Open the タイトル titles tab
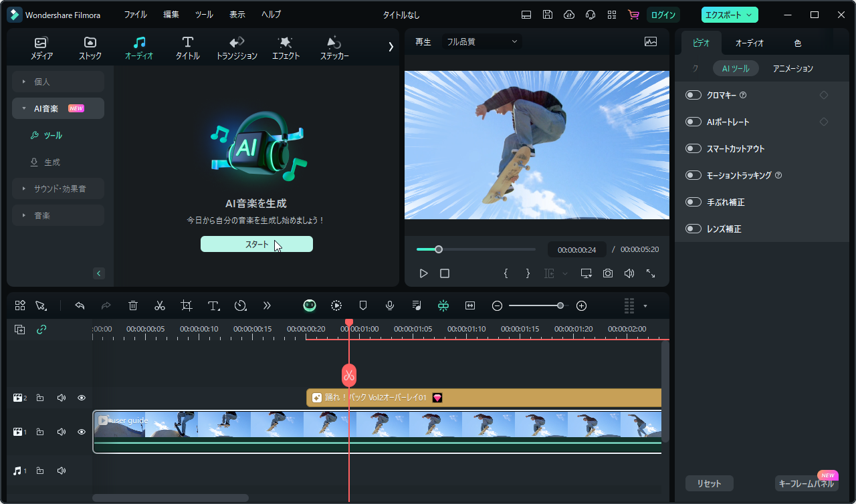This screenshot has width=856, height=504. tap(188, 49)
